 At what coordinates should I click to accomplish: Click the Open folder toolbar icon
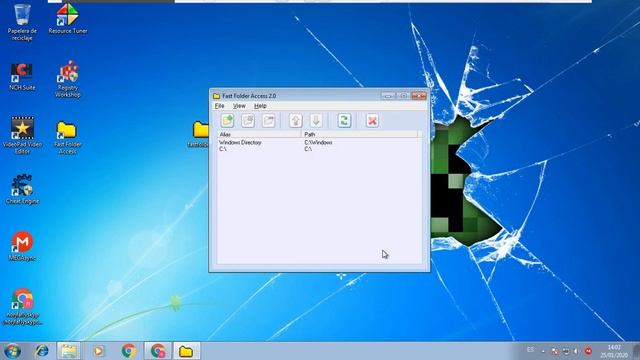[x=269, y=121]
